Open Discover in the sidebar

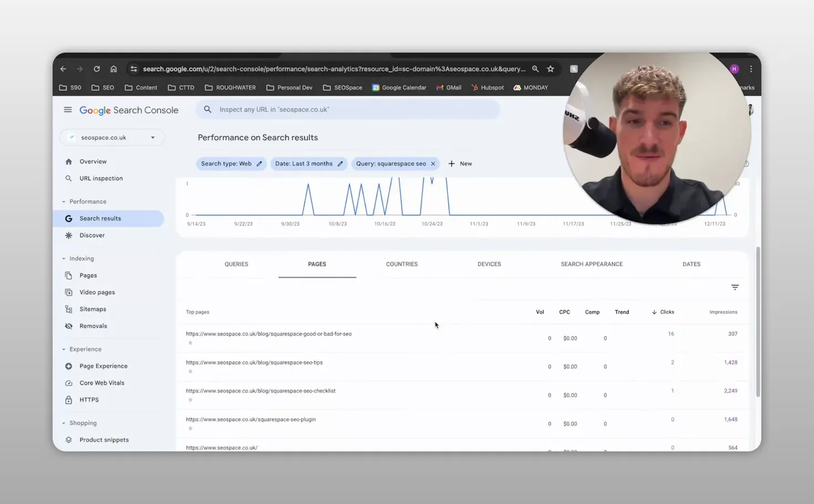click(x=92, y=235)
